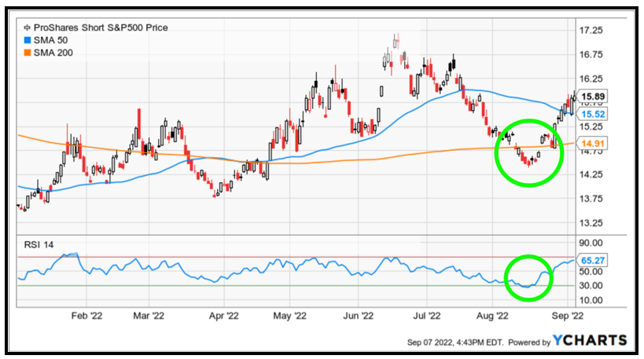
Task: Click the 10.00 RSI axis label
Action: pos(591,300)
